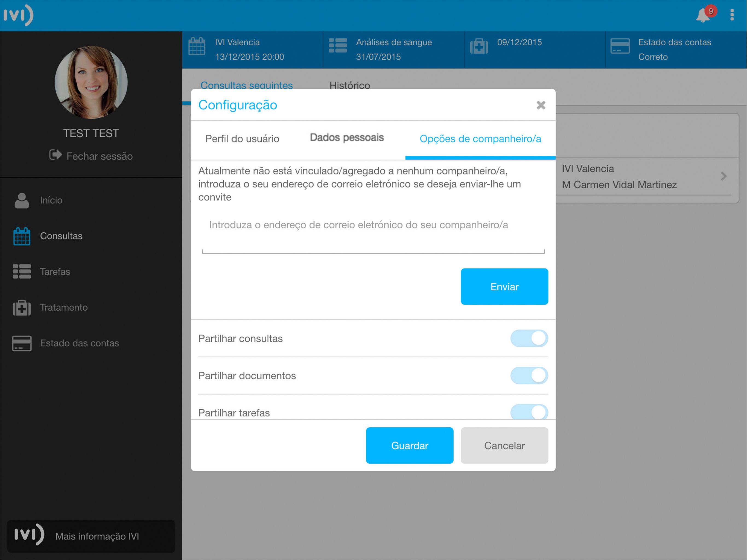Open the three-dot overflow menu
The width and height of the screenshot is (747, 560).
click(732, 15)
